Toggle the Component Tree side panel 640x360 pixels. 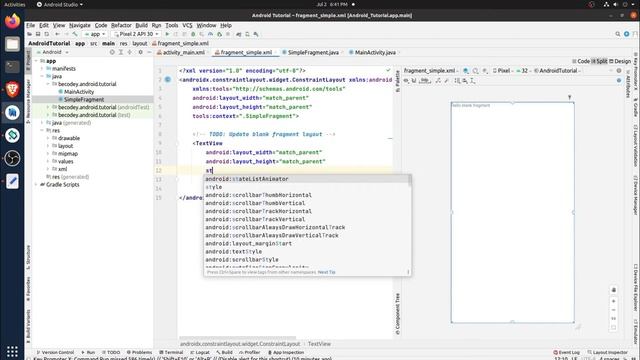coord(398,314)
